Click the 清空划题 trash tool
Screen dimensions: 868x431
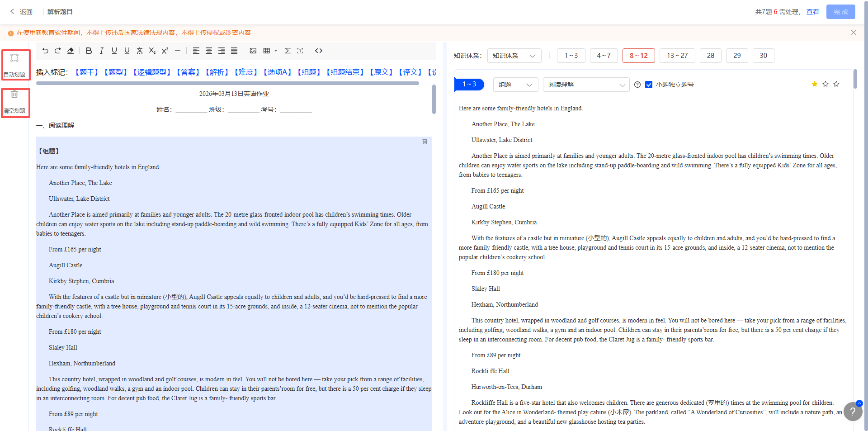(x=15, y=102)
